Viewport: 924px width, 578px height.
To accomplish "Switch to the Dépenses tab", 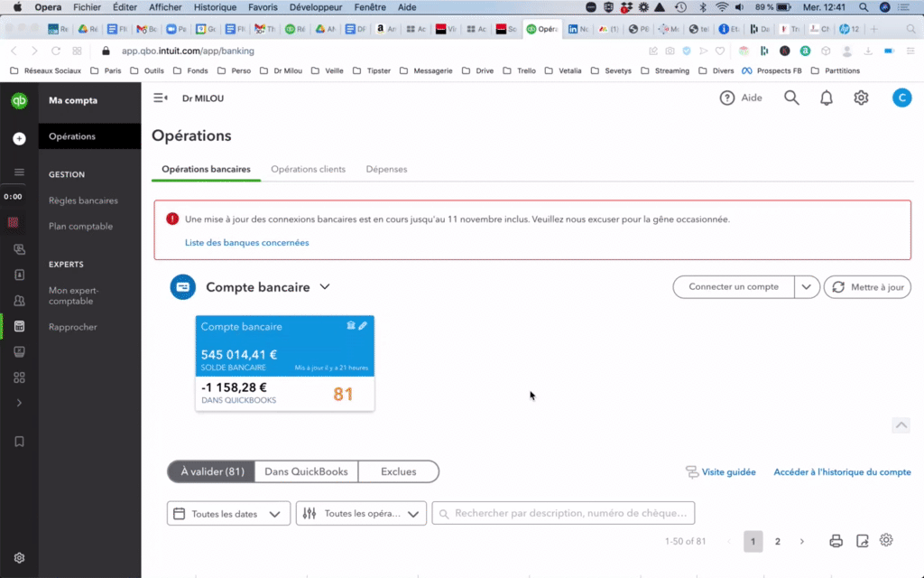I will [386, 169].
